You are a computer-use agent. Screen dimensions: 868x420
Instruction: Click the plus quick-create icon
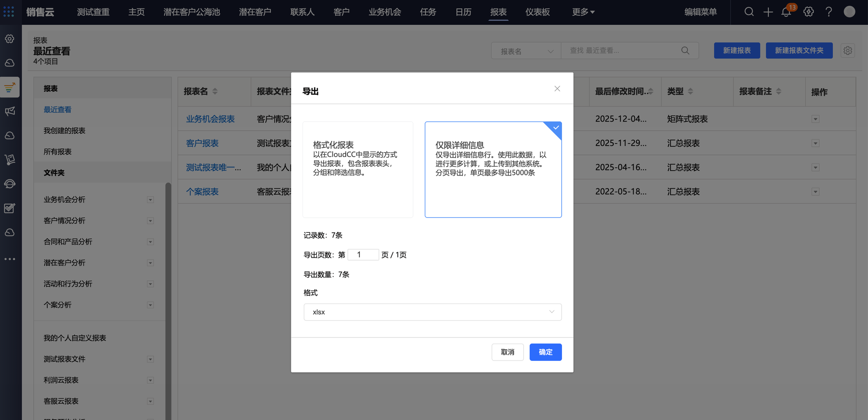(768, 12)
